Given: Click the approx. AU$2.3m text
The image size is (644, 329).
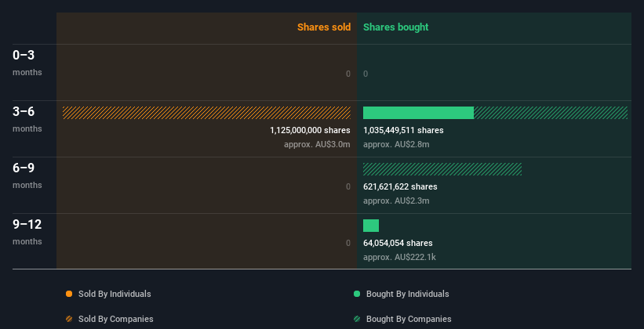Looking at the screenshot, I should pyautogui.click(x=396, y=201).
